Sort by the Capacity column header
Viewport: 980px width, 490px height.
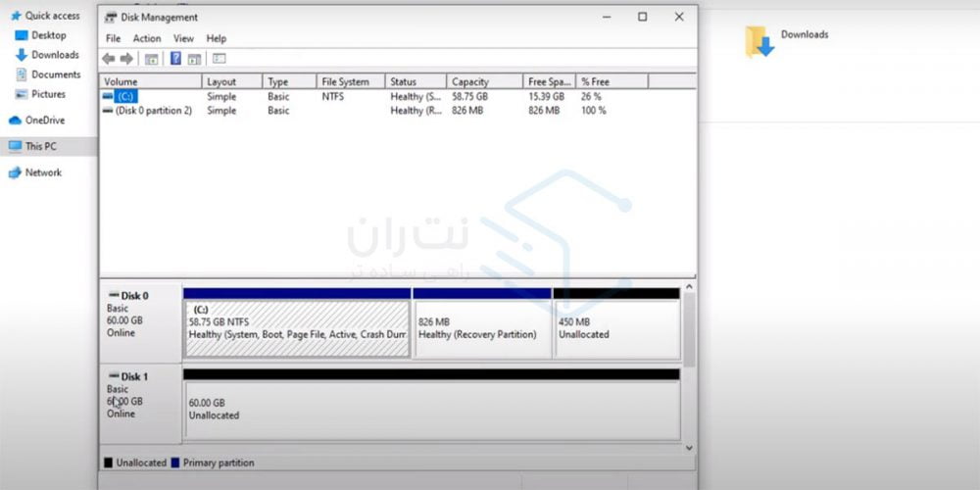(x=469, y=82)
